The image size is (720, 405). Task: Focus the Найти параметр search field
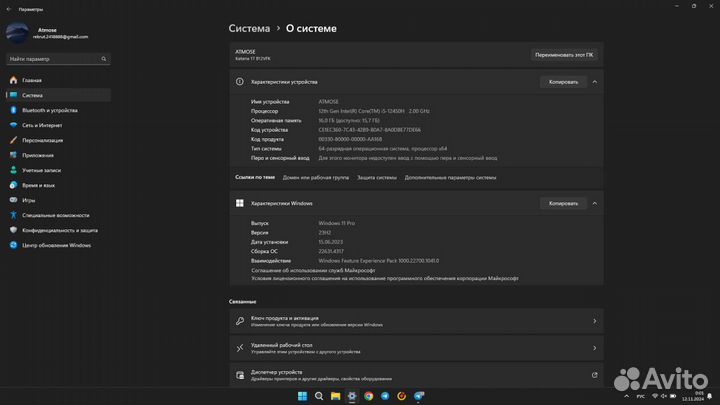58,59
